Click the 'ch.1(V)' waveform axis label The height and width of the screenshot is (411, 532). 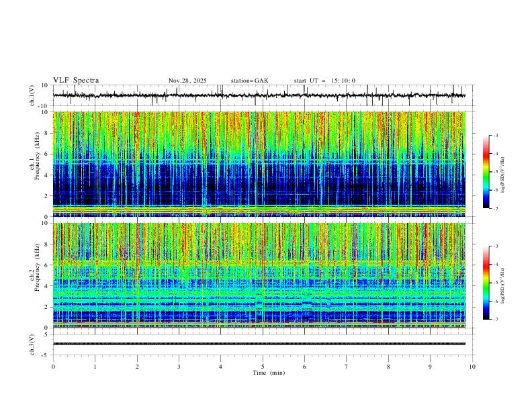click(32, 95)
